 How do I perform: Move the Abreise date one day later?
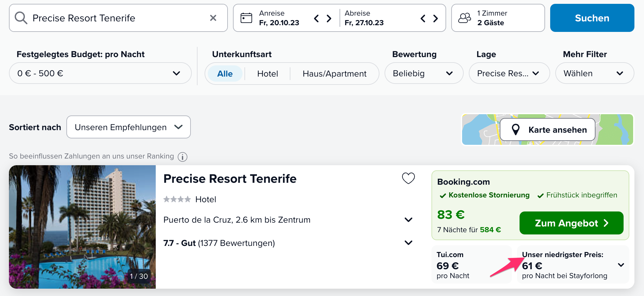tap(436, 18)
